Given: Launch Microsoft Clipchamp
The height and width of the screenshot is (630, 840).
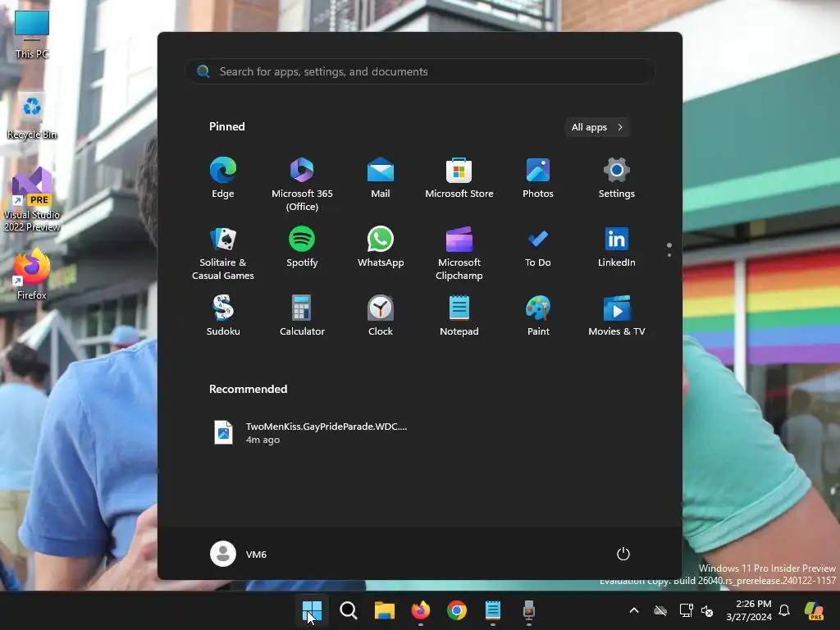Looking at the screenshot, I should 459,253.
